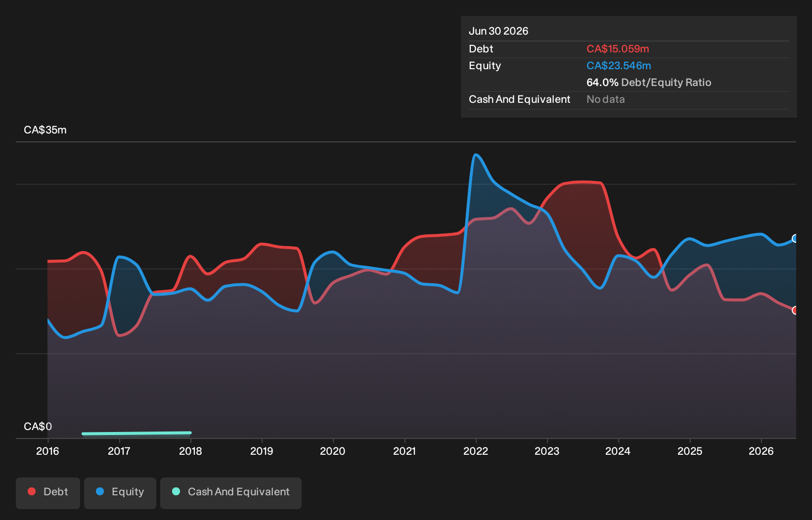The image size is (812, 520).
Task: Click the Equity line peak near 2022
Action: 476,155
